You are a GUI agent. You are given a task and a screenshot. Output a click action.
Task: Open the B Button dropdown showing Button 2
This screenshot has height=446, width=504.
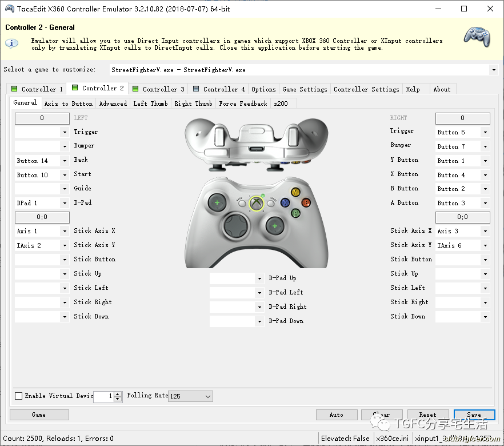pyautogui.click(x=485, y=189)
